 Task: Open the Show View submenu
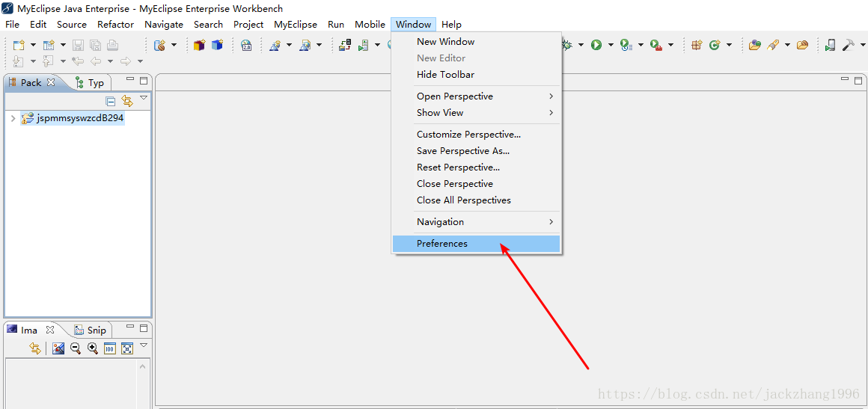(x=476, y=112)
